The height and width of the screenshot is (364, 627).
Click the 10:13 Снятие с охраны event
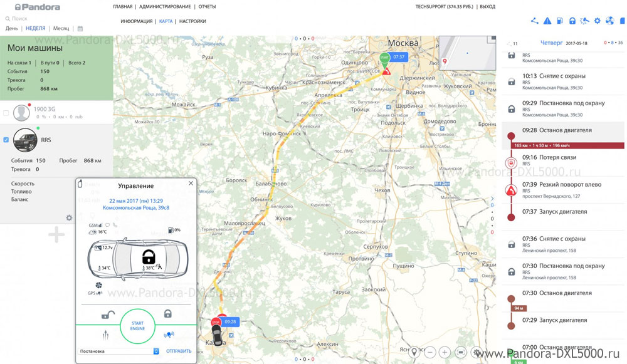pyautogui.click(x=563, y=81)
